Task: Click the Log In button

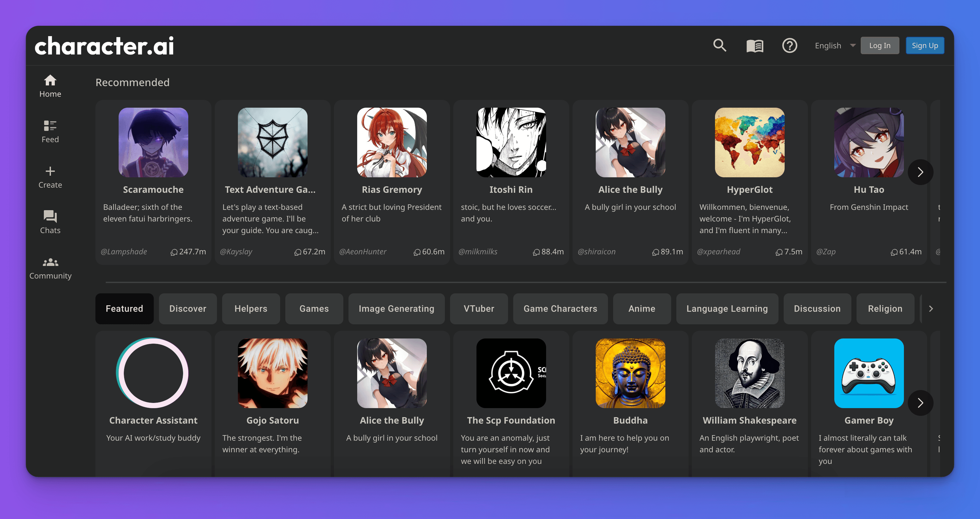Action: coord(879,46)
